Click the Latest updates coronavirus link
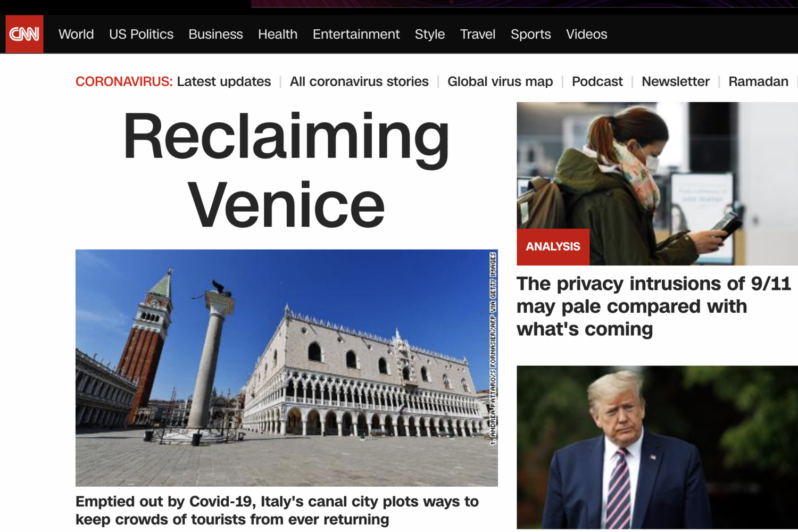The height and width of the screenshot is (532, 798). click(x=224, y=81)
